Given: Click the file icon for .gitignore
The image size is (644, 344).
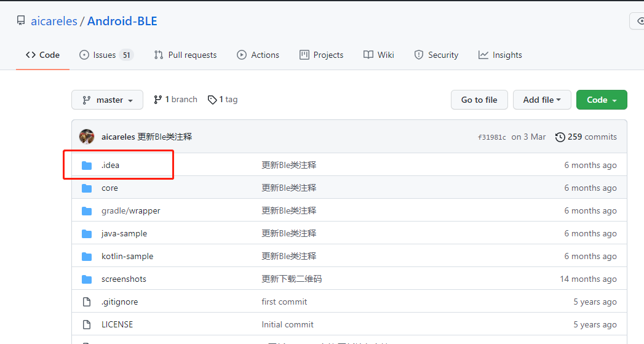Looking at the screenshot, I should [x=87, y=302].
